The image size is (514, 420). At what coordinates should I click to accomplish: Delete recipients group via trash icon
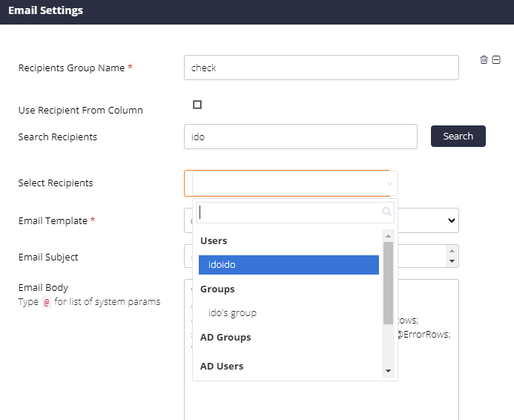pos(484,59)
